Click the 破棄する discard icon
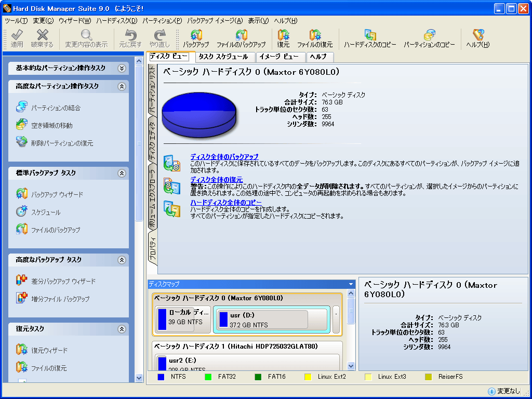Image resolution: width=532 pixels, height=399 pixels. click(43, 35)
